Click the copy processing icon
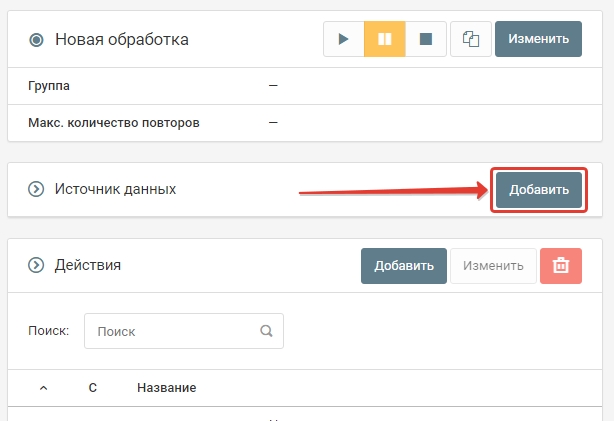The image size is (614, 421). 470,40
